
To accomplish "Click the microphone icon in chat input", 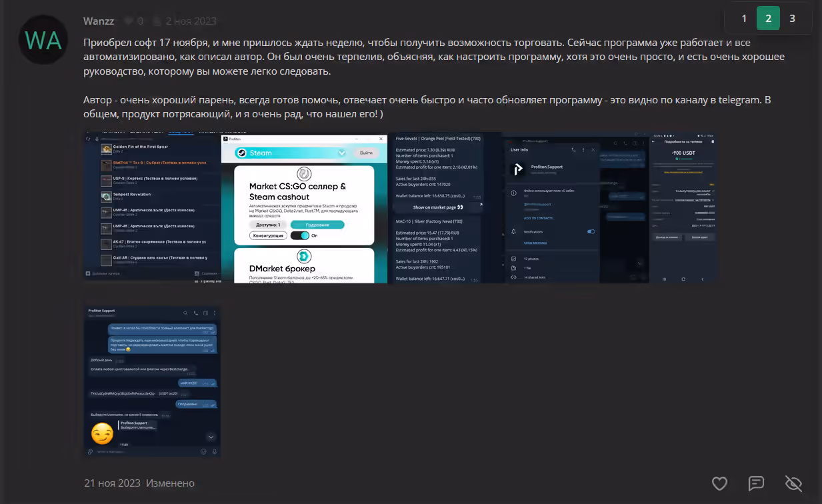I will (214, 451).
